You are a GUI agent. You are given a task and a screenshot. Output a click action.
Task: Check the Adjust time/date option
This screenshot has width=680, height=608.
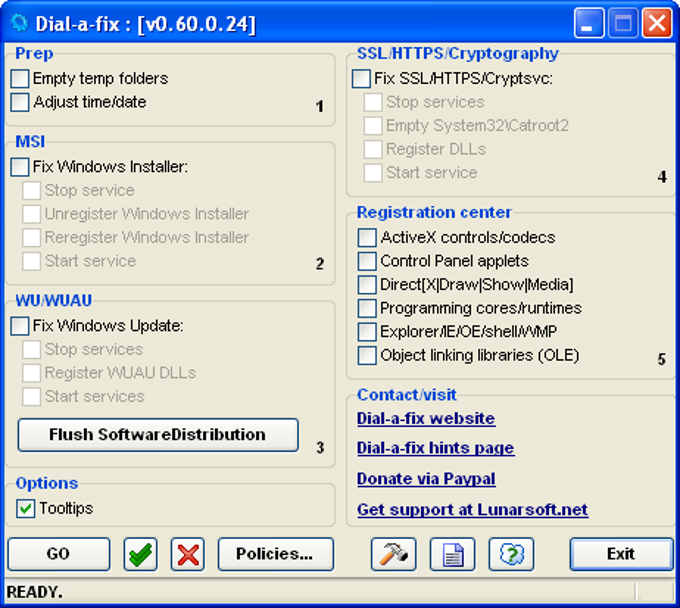click(20, 102)
